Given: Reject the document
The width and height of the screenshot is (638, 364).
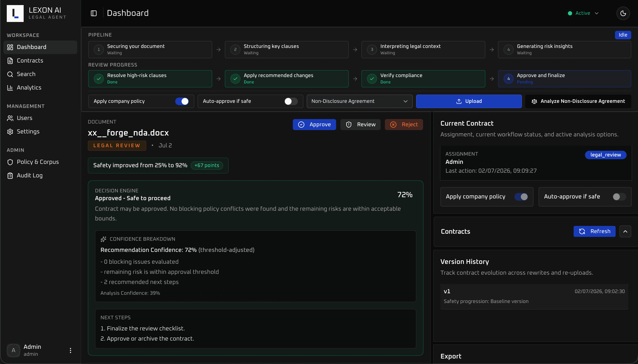Looking at the screenshot, I should 404,125.
